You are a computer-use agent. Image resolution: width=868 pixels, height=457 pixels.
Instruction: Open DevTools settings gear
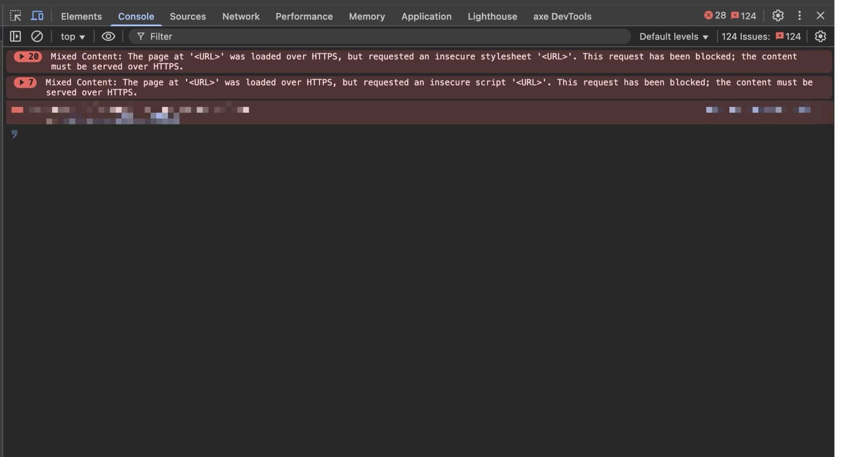tap(778, 16)
